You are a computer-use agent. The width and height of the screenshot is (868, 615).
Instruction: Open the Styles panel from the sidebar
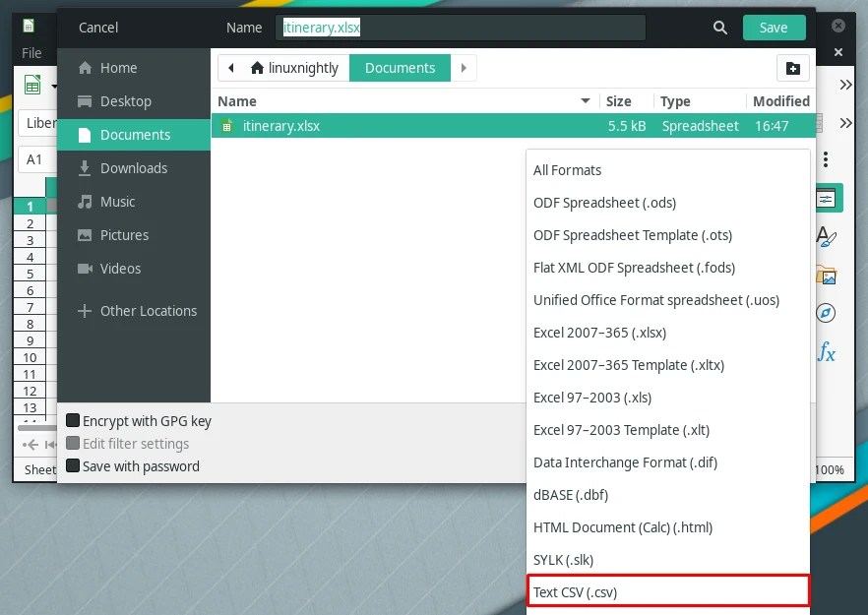(827, 236)
